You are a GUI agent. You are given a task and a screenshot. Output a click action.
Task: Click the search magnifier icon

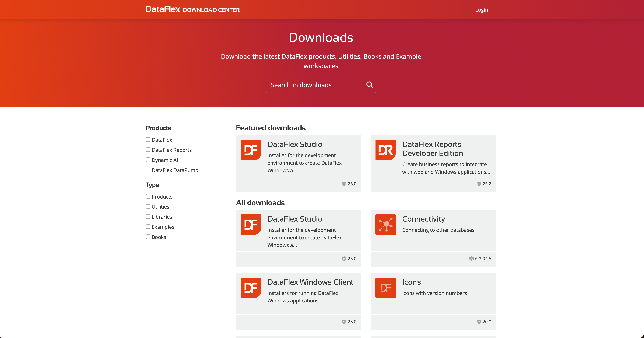(369, 85)
